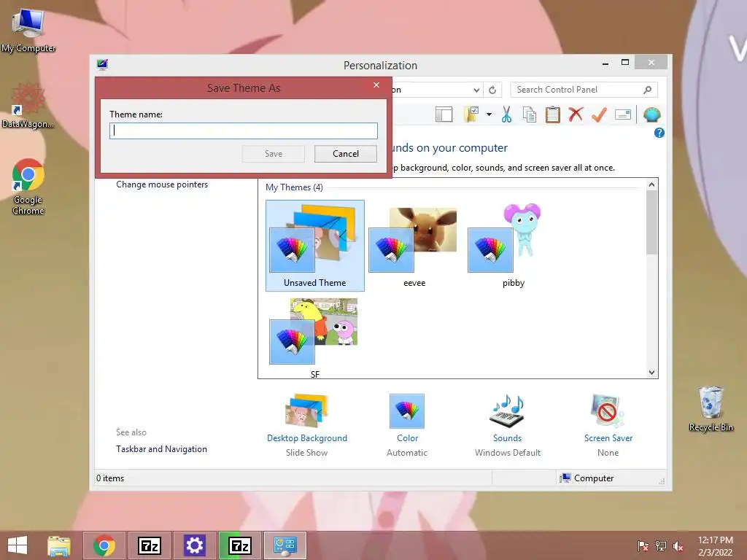Viewport: 747px width, 560px height.
Task: Click the active Control Panel taskbar button
Action: (x=285, y=545)
